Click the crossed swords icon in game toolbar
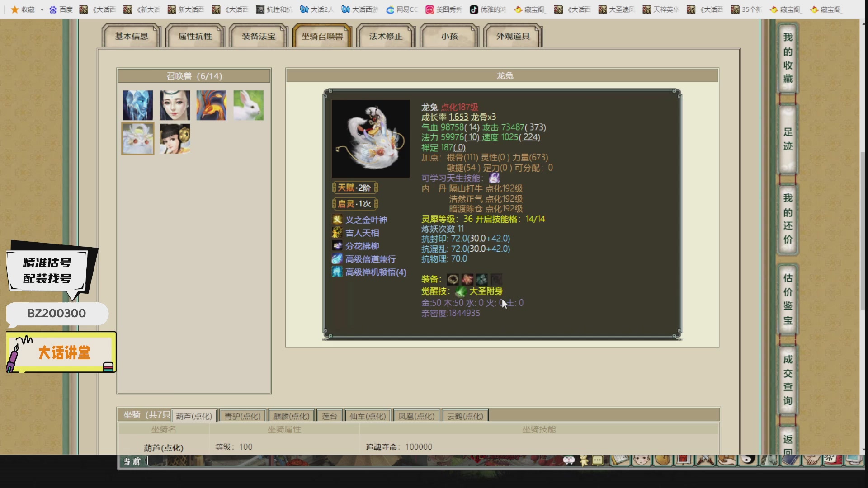 [705, 460]
